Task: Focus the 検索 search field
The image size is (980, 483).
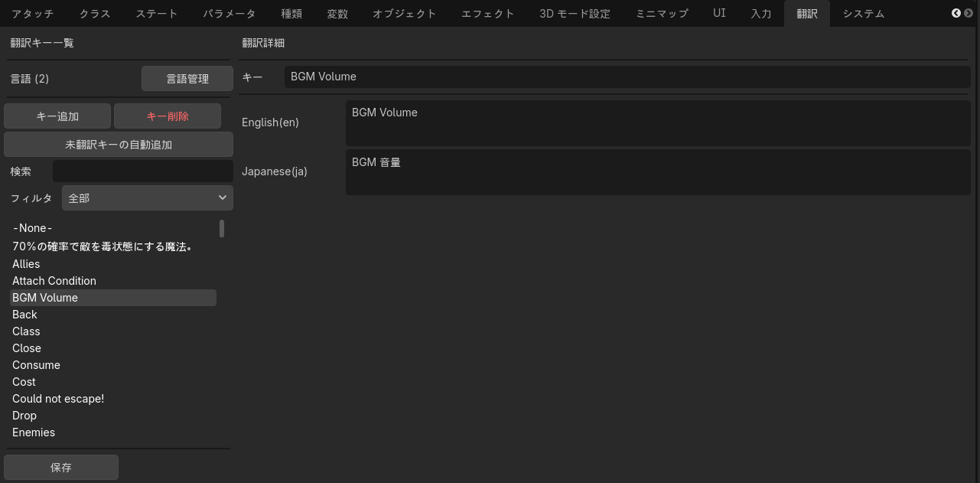Action: click(143, 171)
